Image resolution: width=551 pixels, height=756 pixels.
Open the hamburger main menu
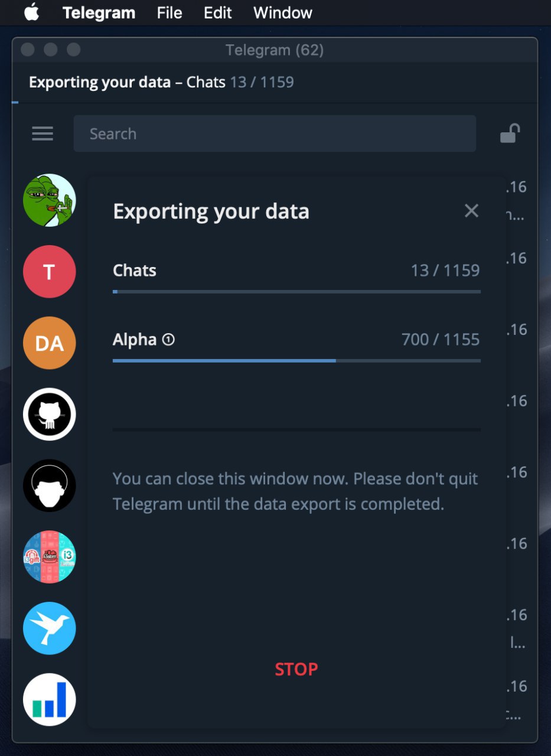(43, 134)
